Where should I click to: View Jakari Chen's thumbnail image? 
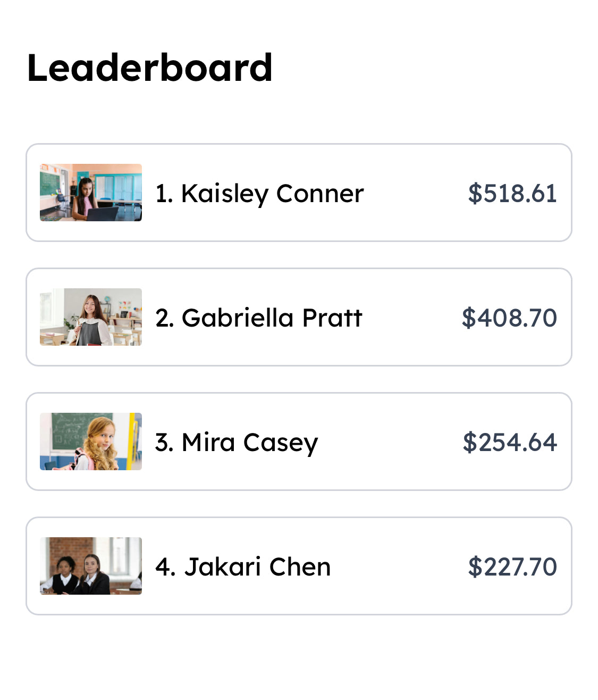pyautogui.click(x=91, y=566)
